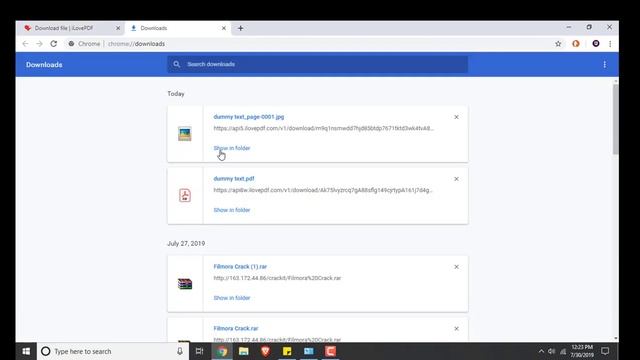The image size is (640, 360).
Task: Bookmark this page with the star icon
Action: [558, 44]
